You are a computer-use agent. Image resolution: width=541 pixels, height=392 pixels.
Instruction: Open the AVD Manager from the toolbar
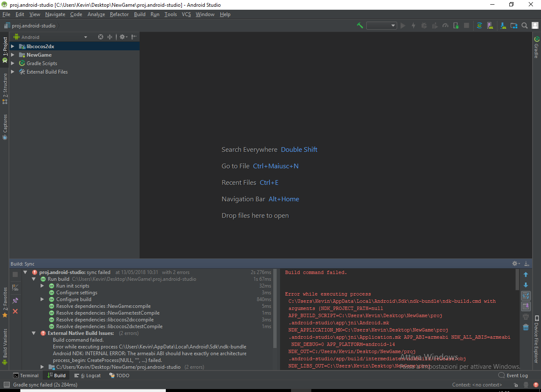pyautogui.click(x=489, y=25)
